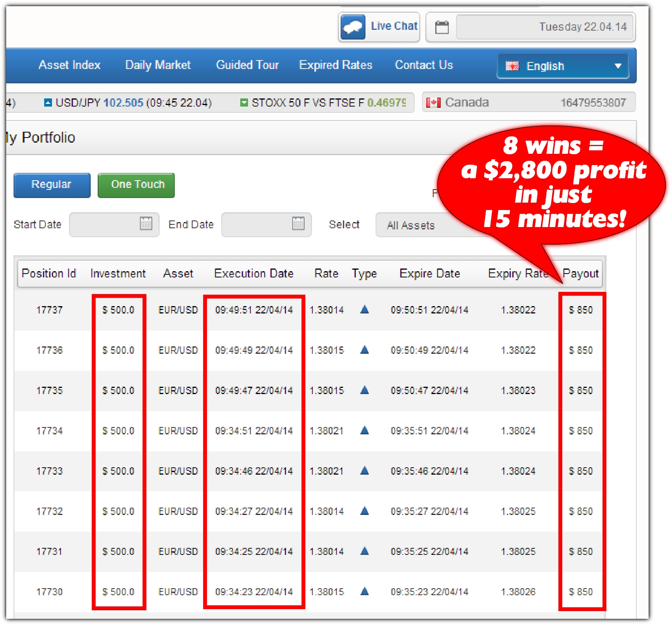Go to Daily Market page

[158, 65]
